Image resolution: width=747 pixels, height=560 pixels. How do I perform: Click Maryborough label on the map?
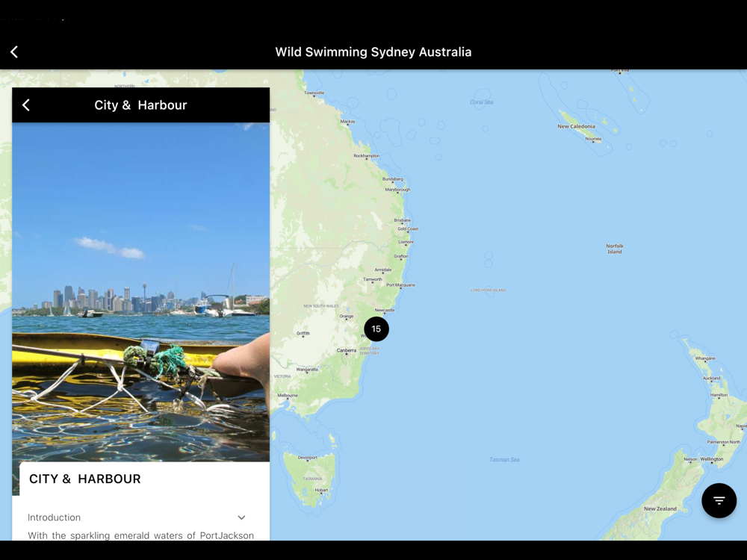(397, 190)
